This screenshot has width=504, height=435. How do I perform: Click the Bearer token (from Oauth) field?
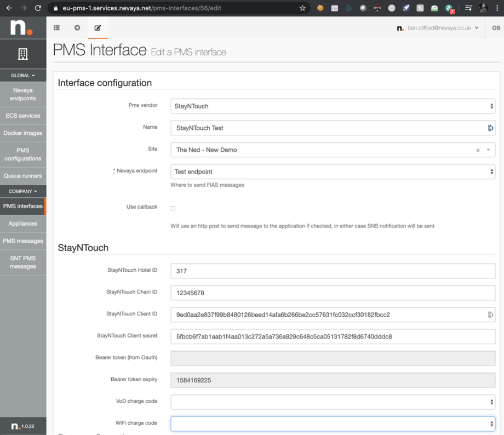[x=333, y=358]
